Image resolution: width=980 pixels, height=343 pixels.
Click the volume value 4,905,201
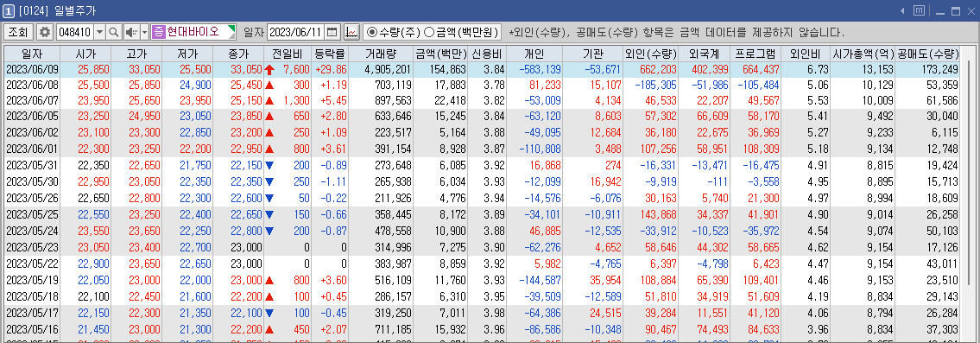point(388,69)
